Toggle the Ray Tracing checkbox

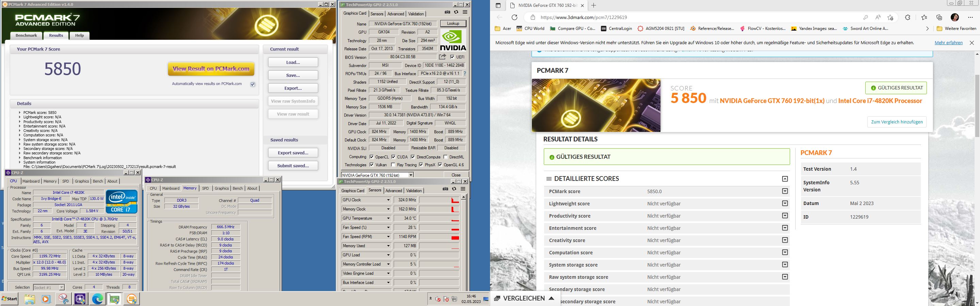393,165
